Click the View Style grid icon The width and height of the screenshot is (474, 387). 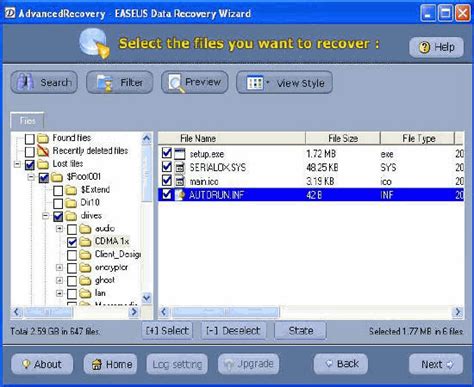click(x=254, y=83)
